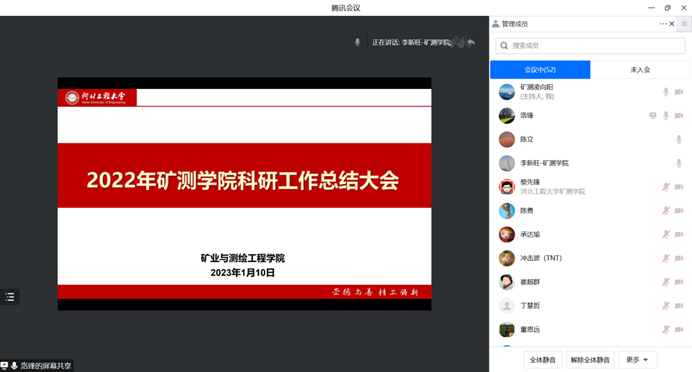
Task: Toggle 陈勇's camera icon
Action: [679, 211]
